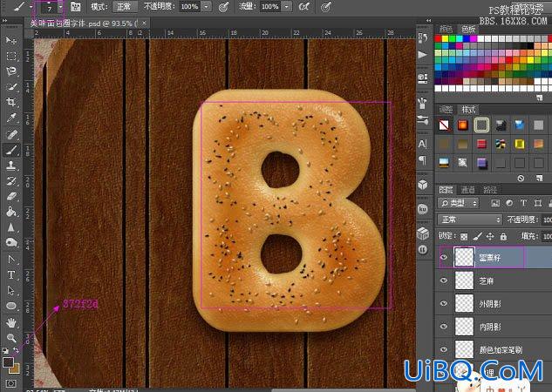Select the Rectangular Marquee tool
Image resolution: width=552 pixels, height=392 pixels.
click(x=11, y=56)
